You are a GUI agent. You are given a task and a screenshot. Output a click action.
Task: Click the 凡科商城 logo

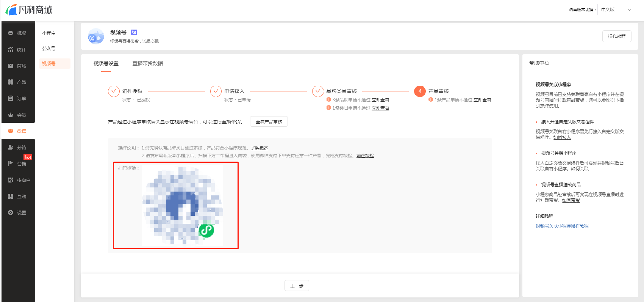click(29, 9)
